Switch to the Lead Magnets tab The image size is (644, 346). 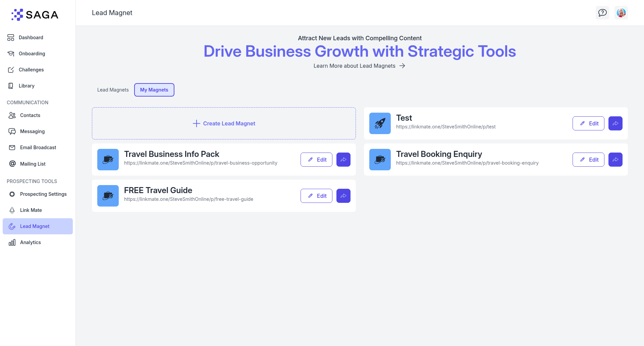(x=113, y=90)
